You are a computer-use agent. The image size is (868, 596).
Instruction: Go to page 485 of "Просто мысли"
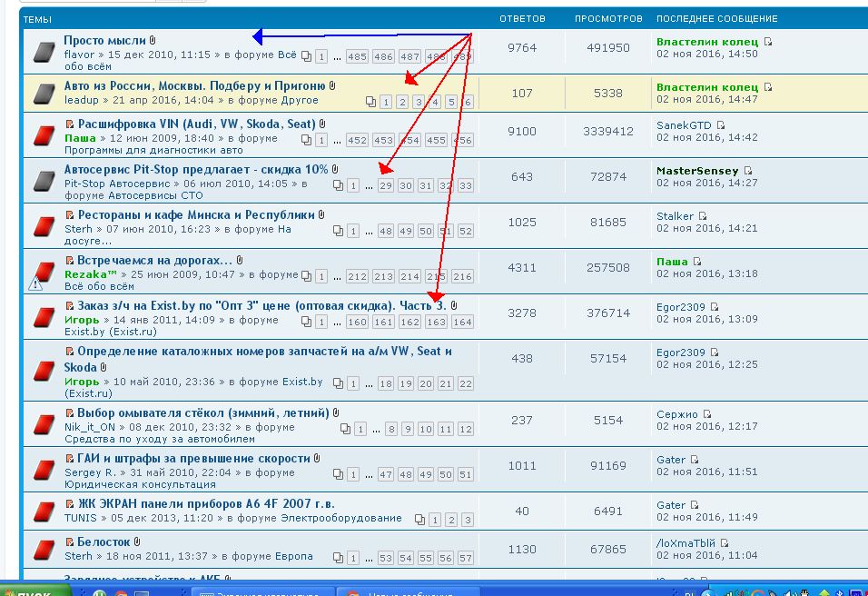coord(357,56)
